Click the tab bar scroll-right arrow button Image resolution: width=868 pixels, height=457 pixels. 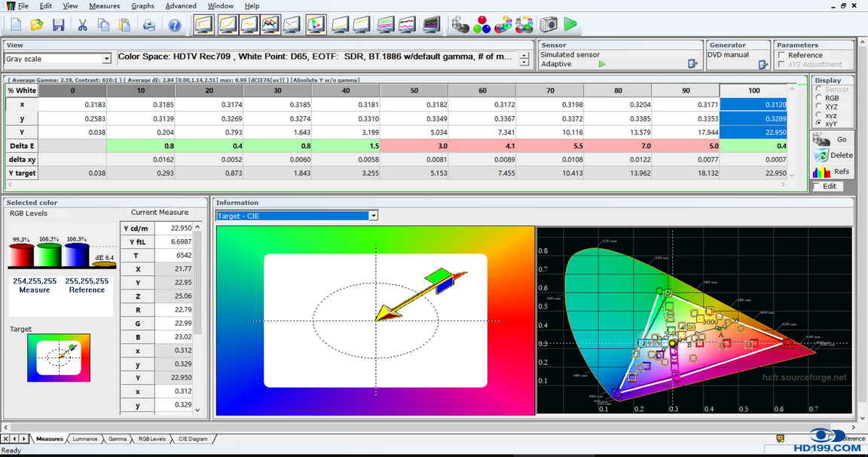coord(24,439)
